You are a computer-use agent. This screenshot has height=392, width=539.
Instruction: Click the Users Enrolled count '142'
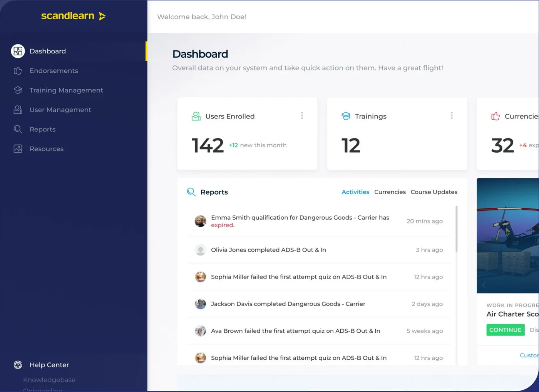[x=208, y=145]
